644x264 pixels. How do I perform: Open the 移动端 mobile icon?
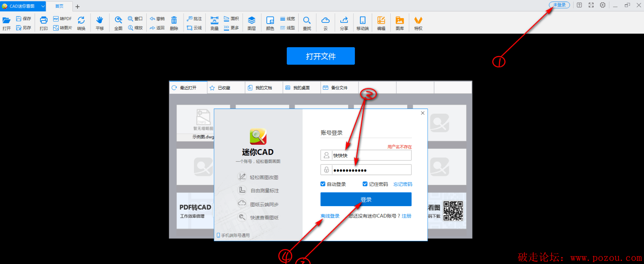363,23
